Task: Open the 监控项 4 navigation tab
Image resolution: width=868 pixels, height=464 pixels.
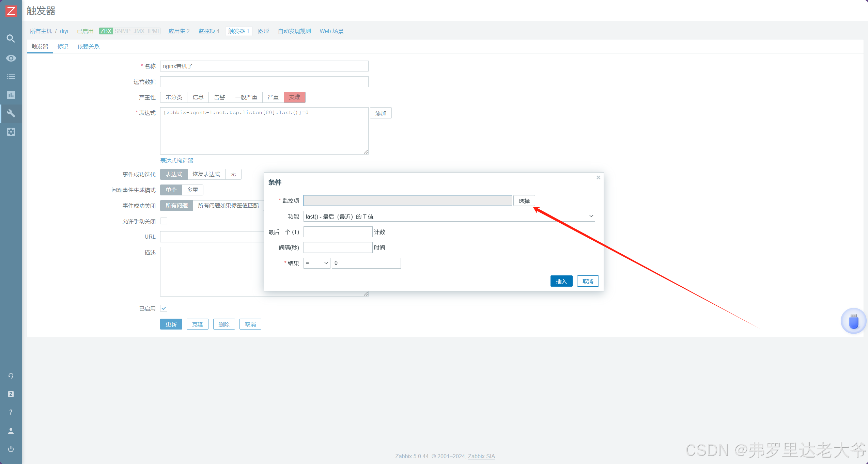Action: [209, 31]
